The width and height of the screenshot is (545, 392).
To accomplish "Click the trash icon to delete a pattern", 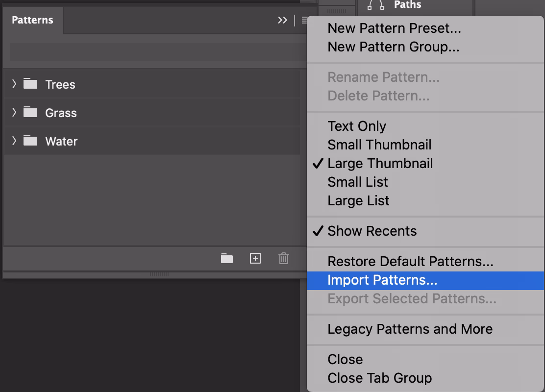I will tap(283, 258).
